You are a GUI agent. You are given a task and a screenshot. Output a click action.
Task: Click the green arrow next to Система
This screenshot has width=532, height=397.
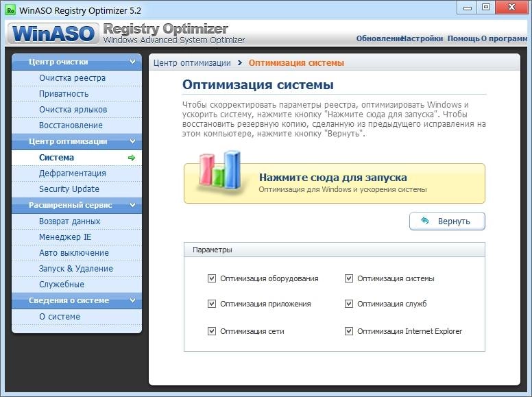coord(132,158)
